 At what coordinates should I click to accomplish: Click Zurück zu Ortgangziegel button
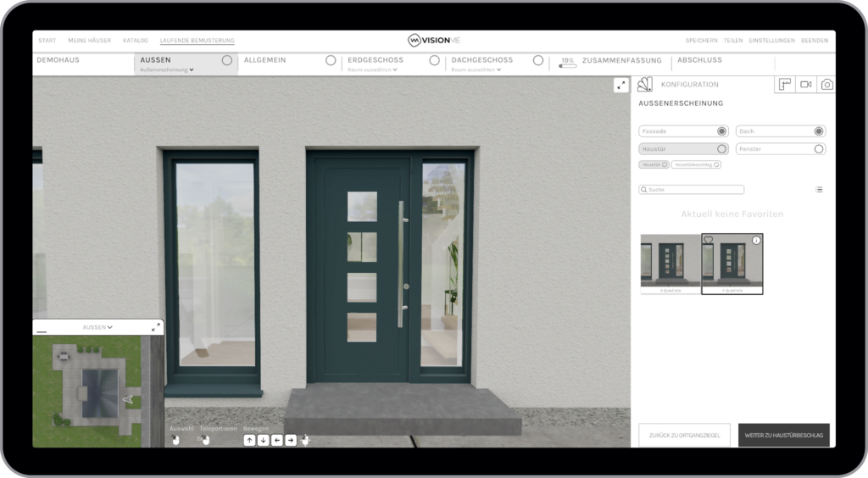(684, 435)
